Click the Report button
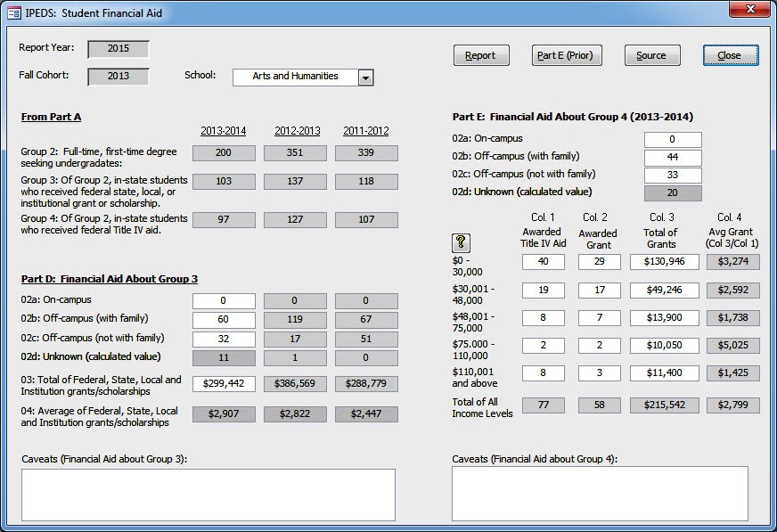The width and height of the screenshot is (777, 532). (481, 55)
